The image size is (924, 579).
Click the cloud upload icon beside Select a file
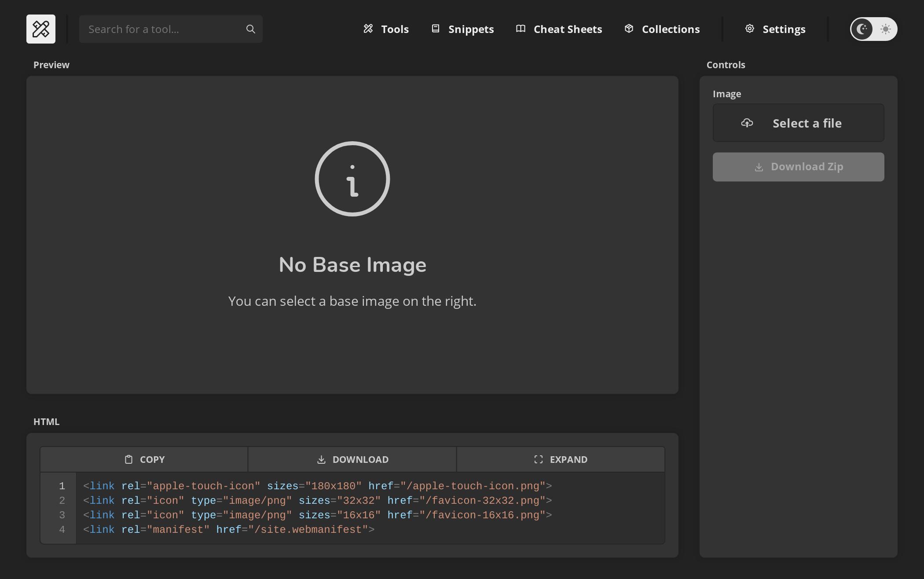747,123
